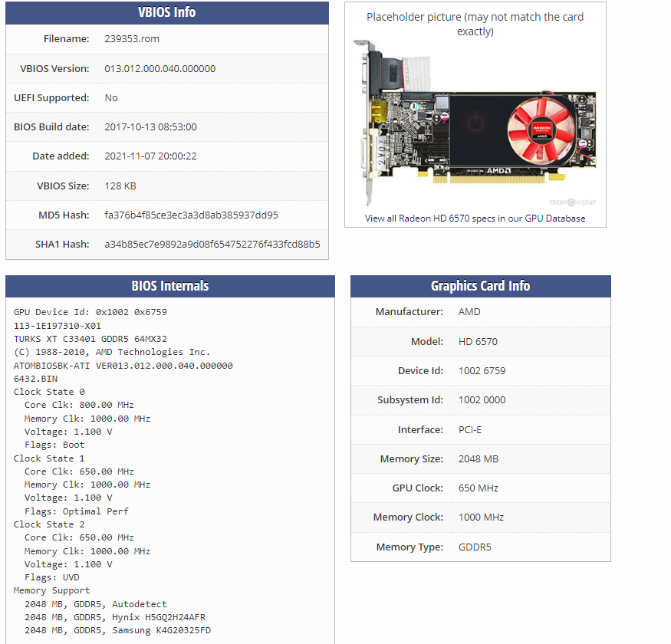Click the Samsung K4G20325FD memory line

(x=117, y=631)
